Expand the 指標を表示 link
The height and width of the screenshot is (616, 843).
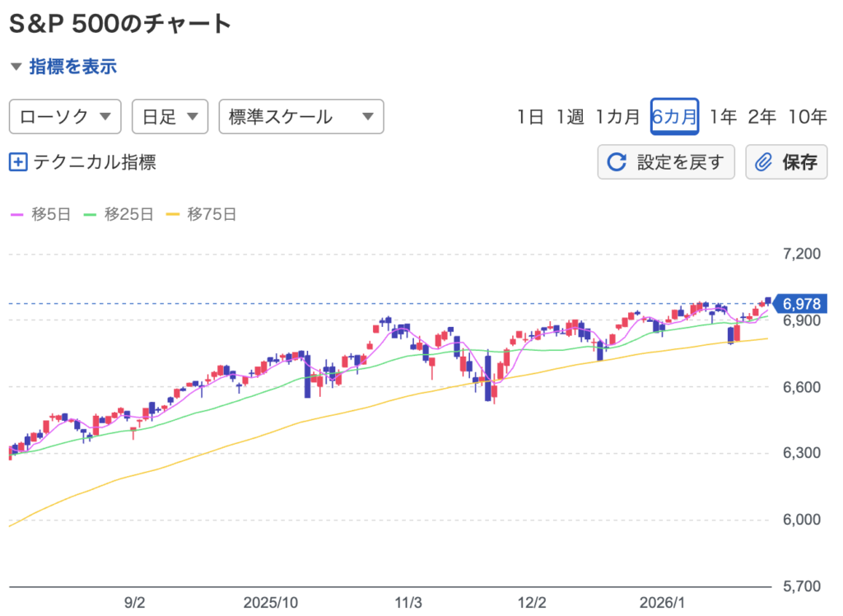pyautogui.click(x=73, y=67)
